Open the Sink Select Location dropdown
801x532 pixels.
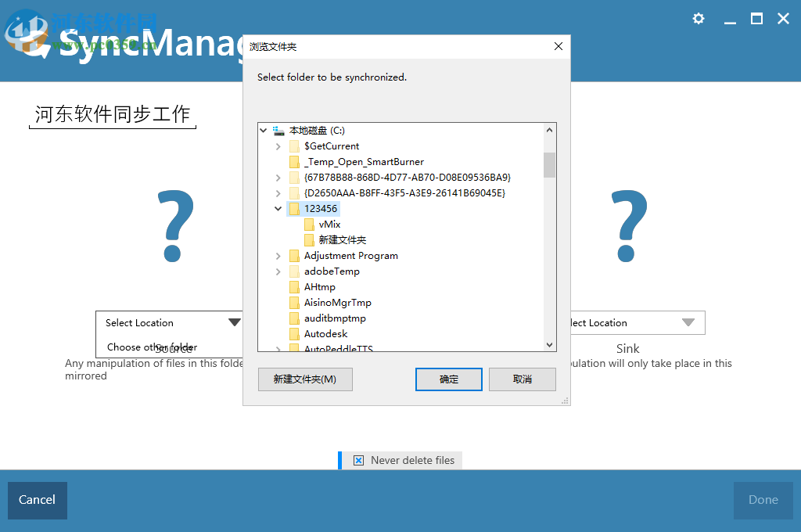point(688,322)
